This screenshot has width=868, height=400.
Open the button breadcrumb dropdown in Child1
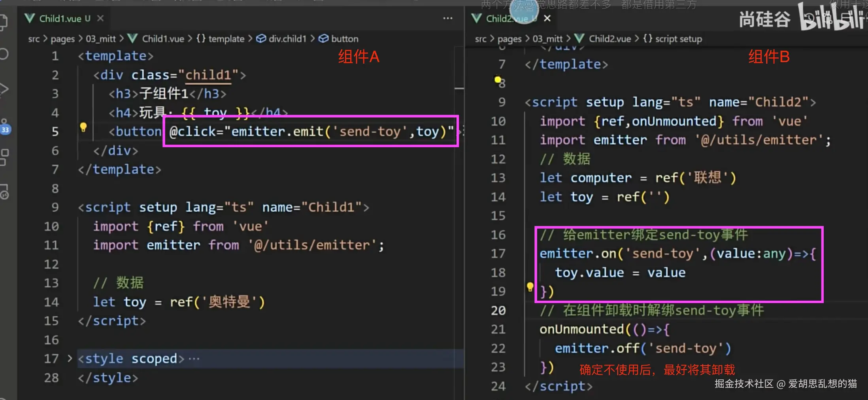pos(344,38)
